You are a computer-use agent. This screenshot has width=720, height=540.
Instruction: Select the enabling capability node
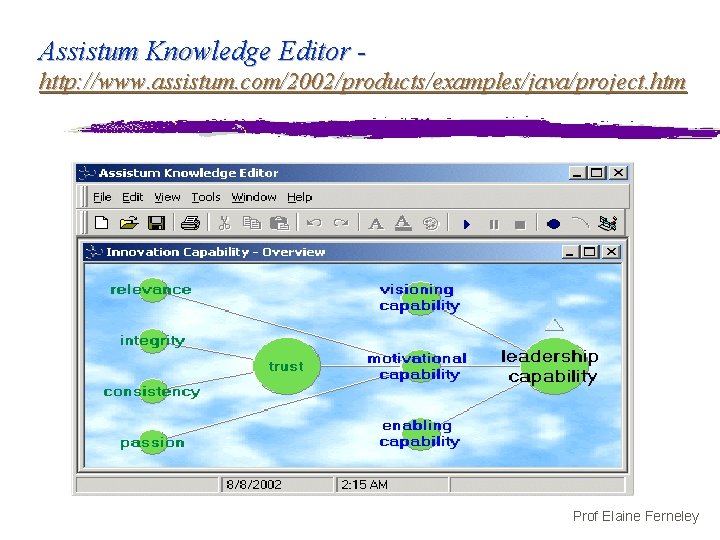click(x=419, y=434)
